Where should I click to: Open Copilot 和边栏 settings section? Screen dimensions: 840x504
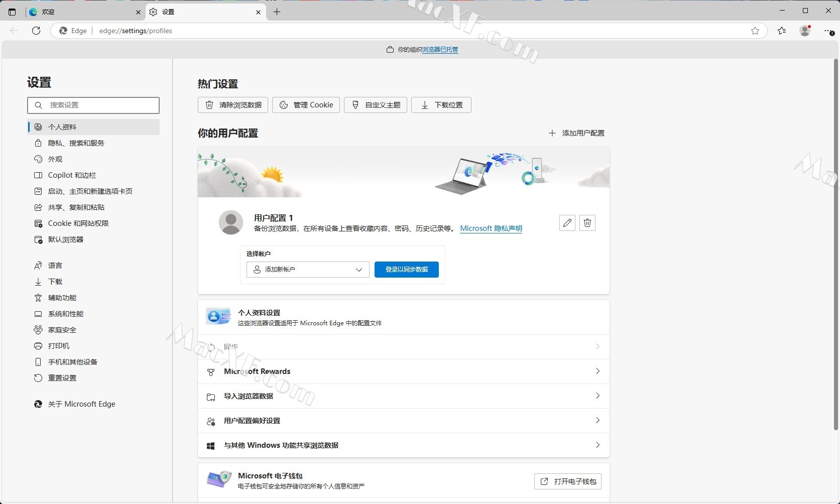[x=94, y=175]
